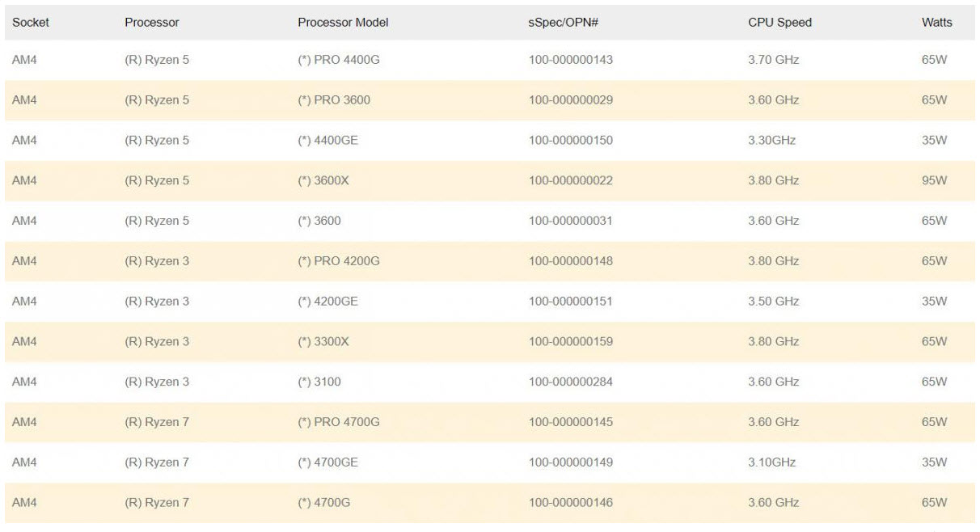Click 3.70 GHz speed for PRO 4400G
The image size is (980, 532).
(x=774, y=60)
